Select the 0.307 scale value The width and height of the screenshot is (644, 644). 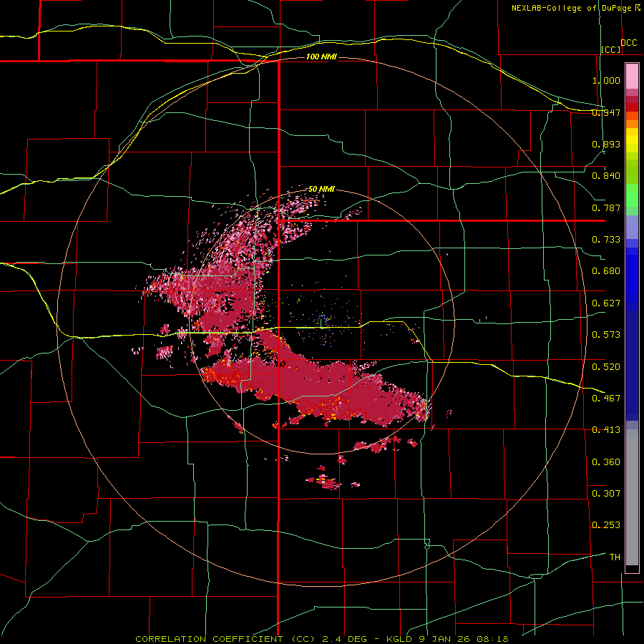coord(606,493)
